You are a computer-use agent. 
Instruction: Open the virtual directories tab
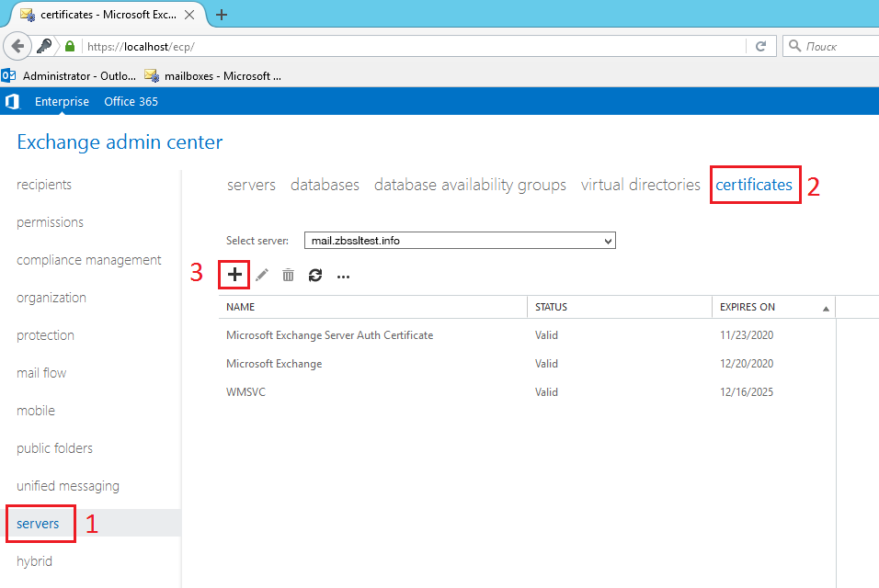[x=640, y=185]
